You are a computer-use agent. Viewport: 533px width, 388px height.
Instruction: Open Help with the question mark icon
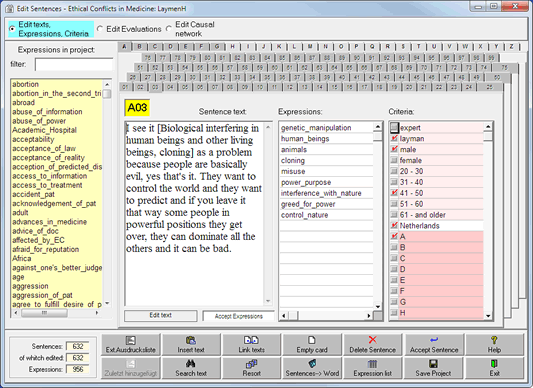494,340
